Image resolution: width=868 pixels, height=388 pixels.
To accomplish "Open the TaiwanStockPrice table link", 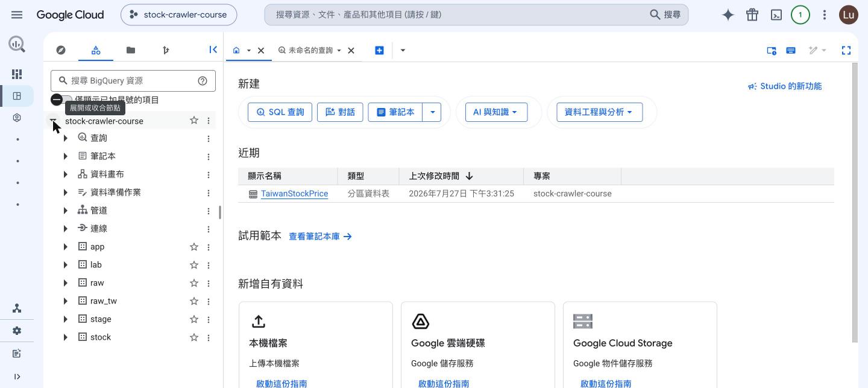I will tap(294, 194).
